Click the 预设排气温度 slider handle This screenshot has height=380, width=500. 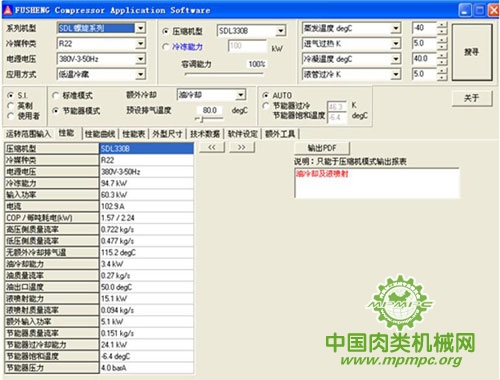pos(201,119)
